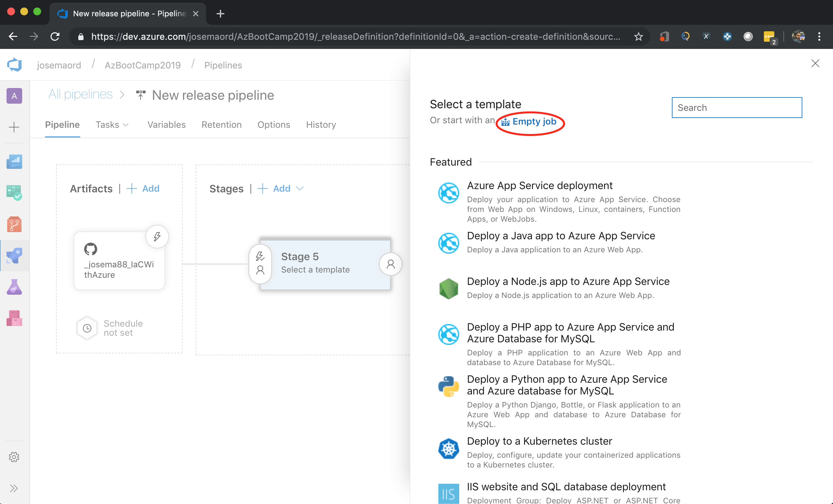Screen dimensions: 833x504
Task: Expand the sidebar with double chevron
Action: [x=14, y=488]
